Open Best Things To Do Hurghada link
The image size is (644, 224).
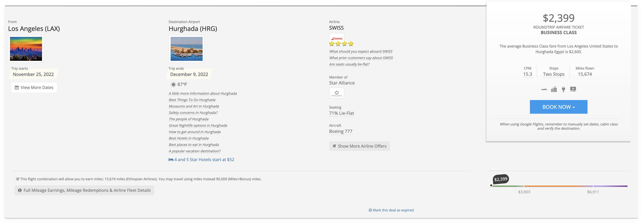[x=192, y=100]
